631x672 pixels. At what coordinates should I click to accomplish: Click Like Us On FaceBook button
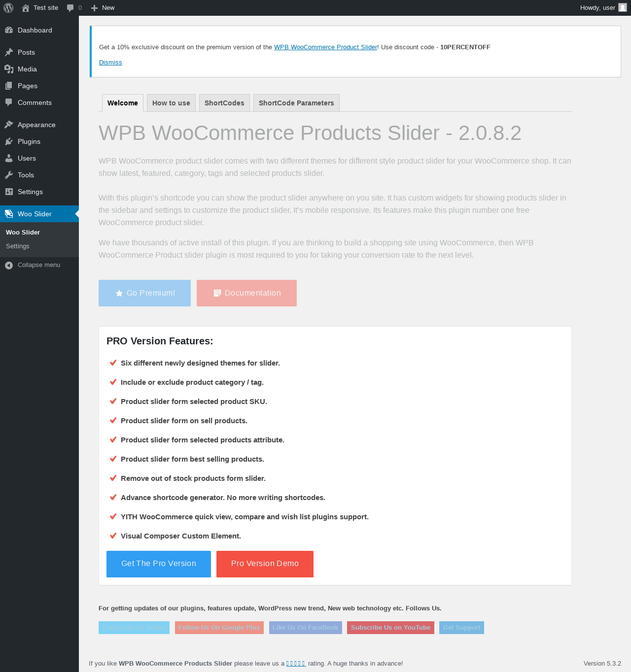click(306, 628)
